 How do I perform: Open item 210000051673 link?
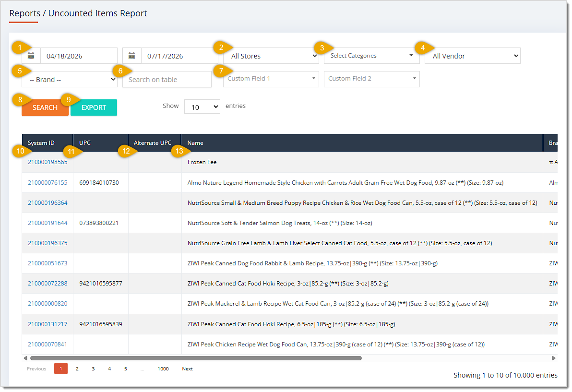coord(48,263)
